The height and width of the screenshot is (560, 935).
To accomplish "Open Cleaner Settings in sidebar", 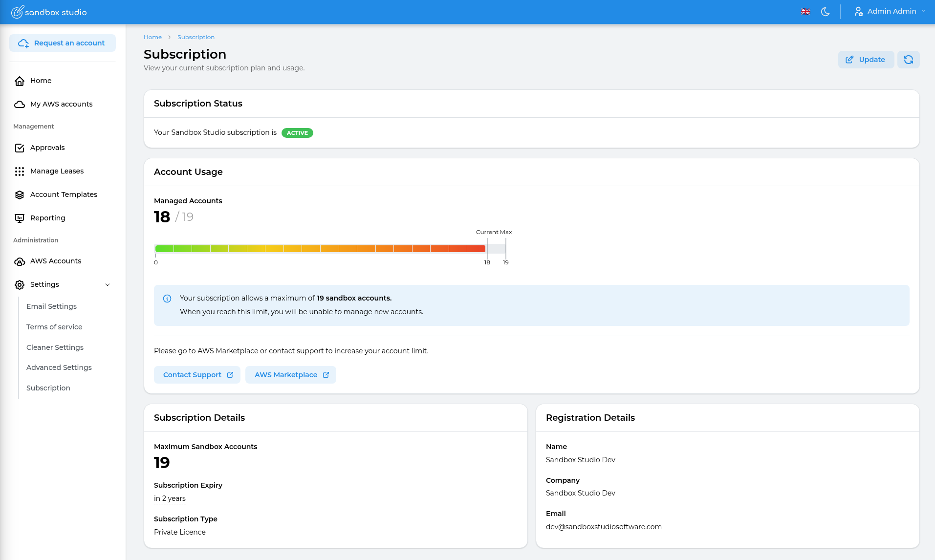I will [55, 347].
